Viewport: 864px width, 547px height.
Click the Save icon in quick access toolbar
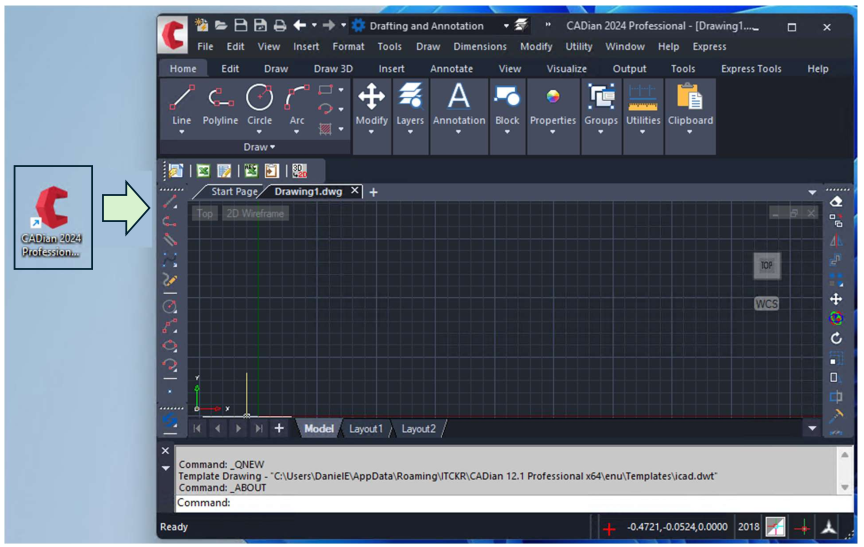tap(241, 25)
